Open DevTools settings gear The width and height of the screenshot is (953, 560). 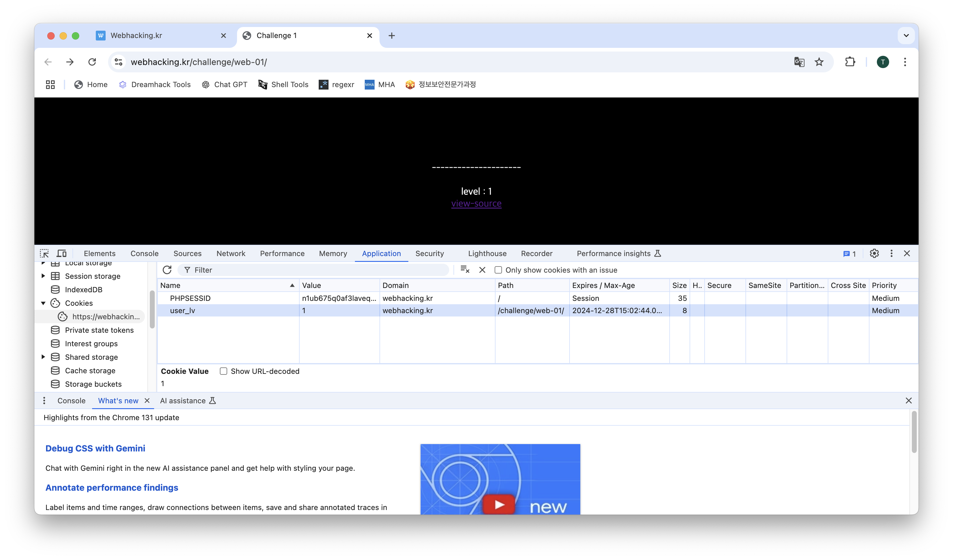click(x=874, y=253)
